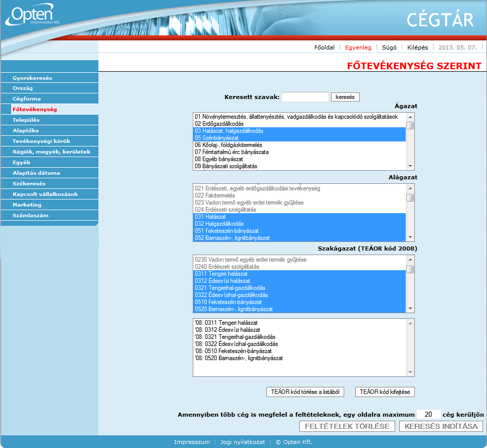The image size is (487, 448).
Task: Open Szókeresés sidebar item
Action: [49, 183]
